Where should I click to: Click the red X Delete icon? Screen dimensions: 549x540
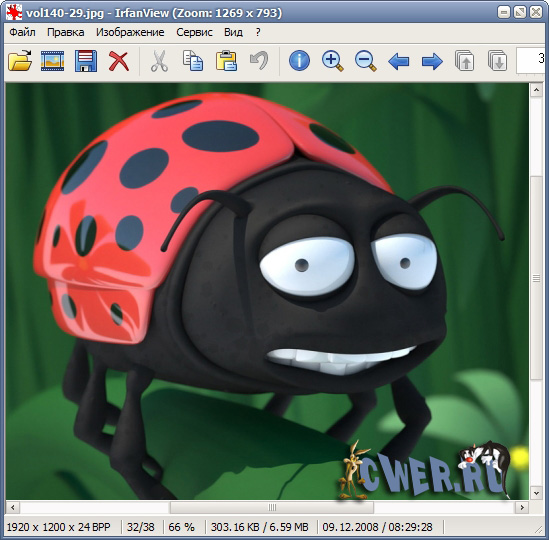(x=119, y=61)
